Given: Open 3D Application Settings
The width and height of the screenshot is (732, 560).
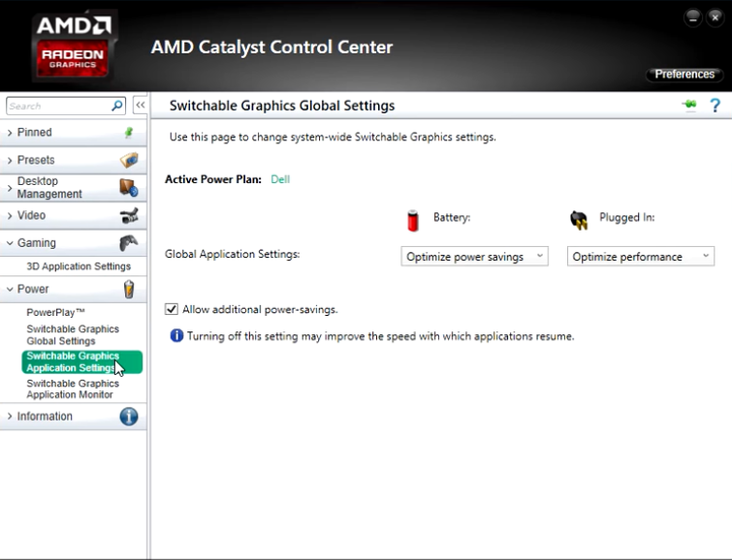Looking at the screenshot, I should [79, 266].
